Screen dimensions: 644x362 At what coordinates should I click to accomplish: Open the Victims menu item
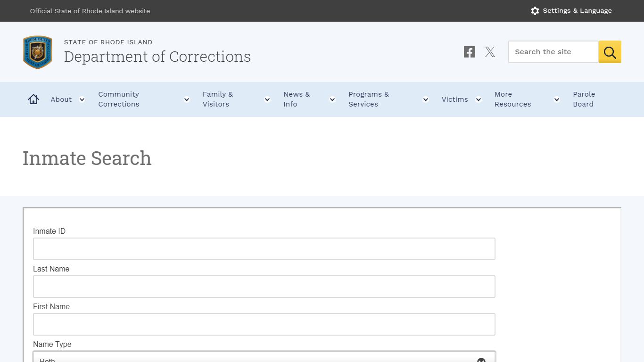pyautogui.click(x=455, y=99)
